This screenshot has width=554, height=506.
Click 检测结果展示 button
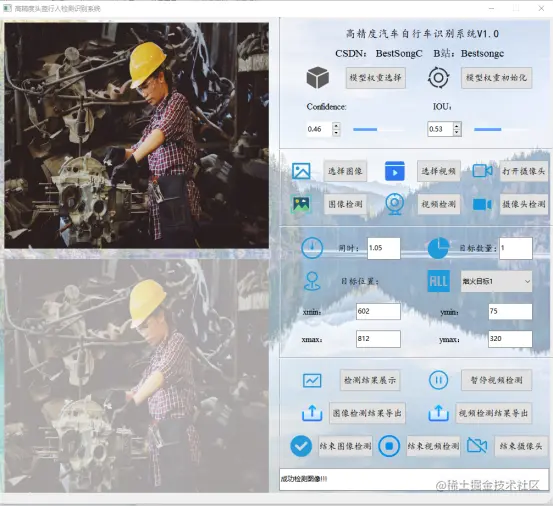[x=370, y=380]
